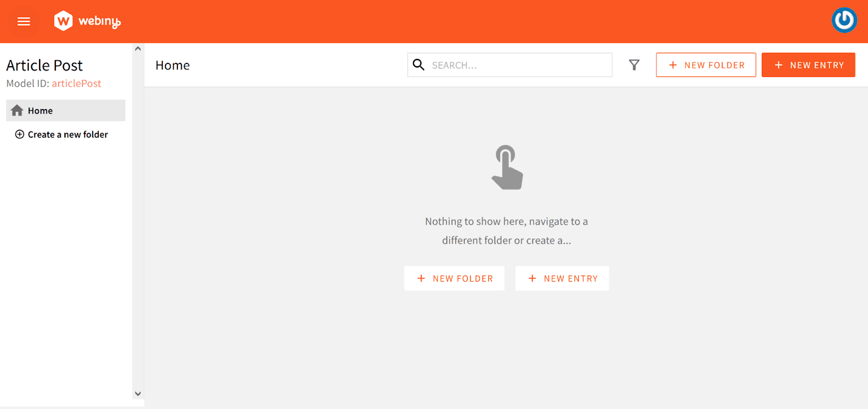
Task: Click the Home breadcrumb title
Action: pos(173,65)
